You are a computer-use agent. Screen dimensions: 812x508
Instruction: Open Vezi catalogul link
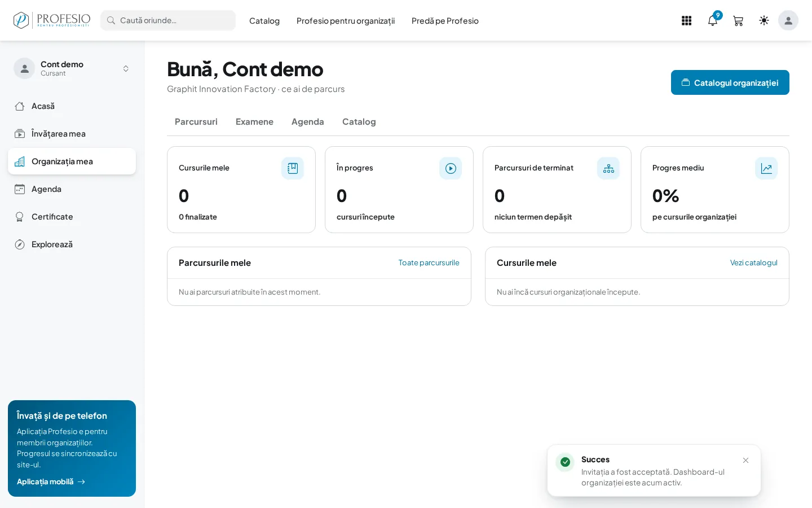coord(754,262)
